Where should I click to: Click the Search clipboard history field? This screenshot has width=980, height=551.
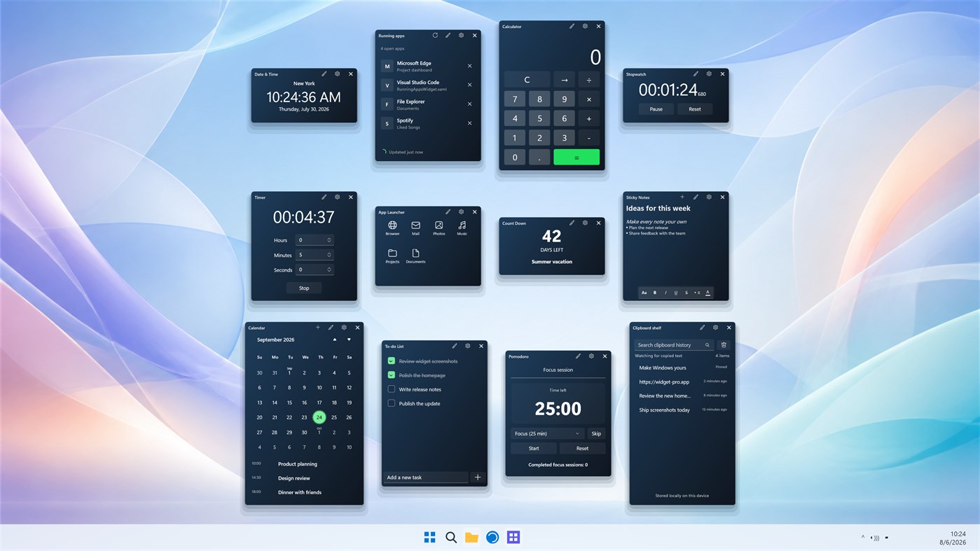[674, 344]
